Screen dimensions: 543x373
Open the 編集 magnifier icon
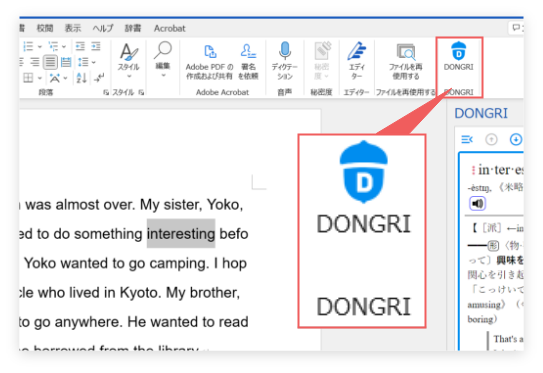163,51
